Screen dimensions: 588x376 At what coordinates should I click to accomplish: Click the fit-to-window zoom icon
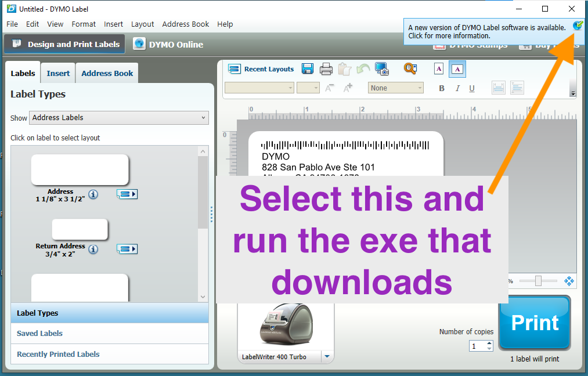coord(569,281)
